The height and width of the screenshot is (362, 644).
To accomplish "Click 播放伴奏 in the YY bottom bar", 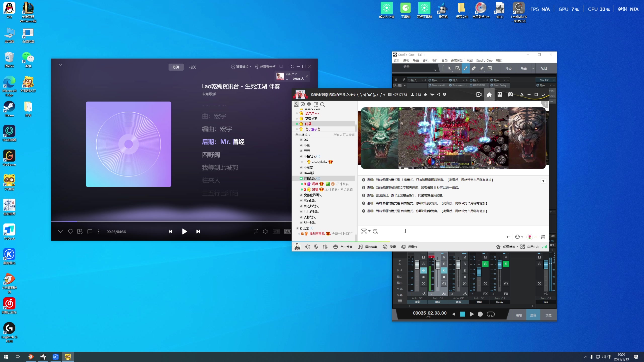I will (368, 247).
